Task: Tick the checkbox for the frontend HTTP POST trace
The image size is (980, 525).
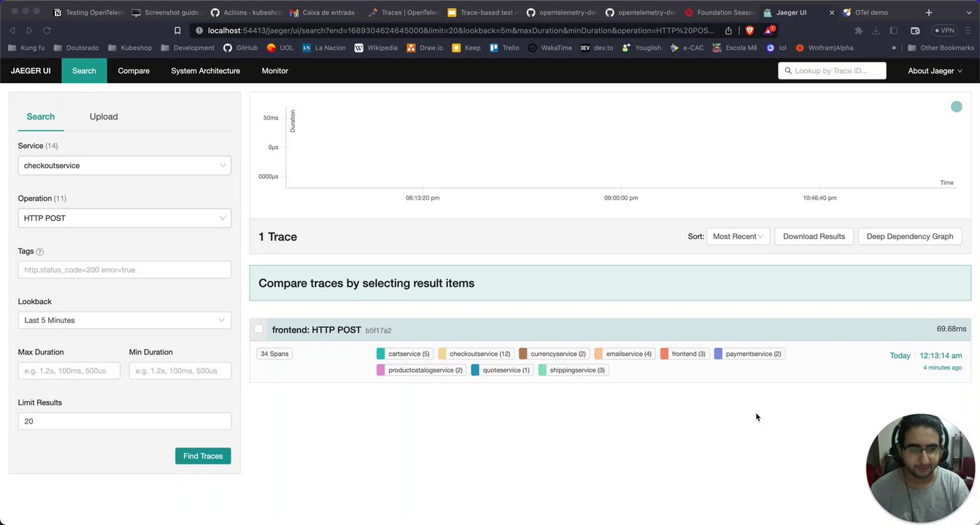Action: click(258, 329)
